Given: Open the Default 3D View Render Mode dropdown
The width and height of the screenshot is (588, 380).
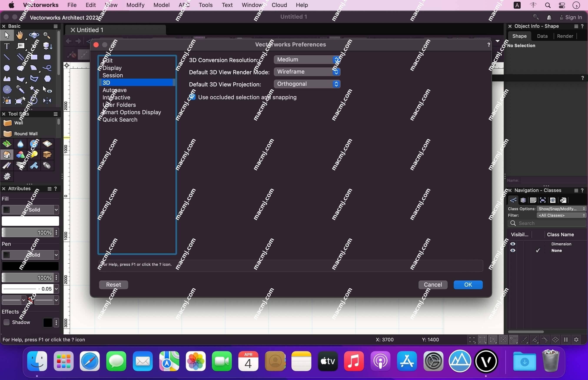Looking at the screenshot, I should click(x=306, y=71).
